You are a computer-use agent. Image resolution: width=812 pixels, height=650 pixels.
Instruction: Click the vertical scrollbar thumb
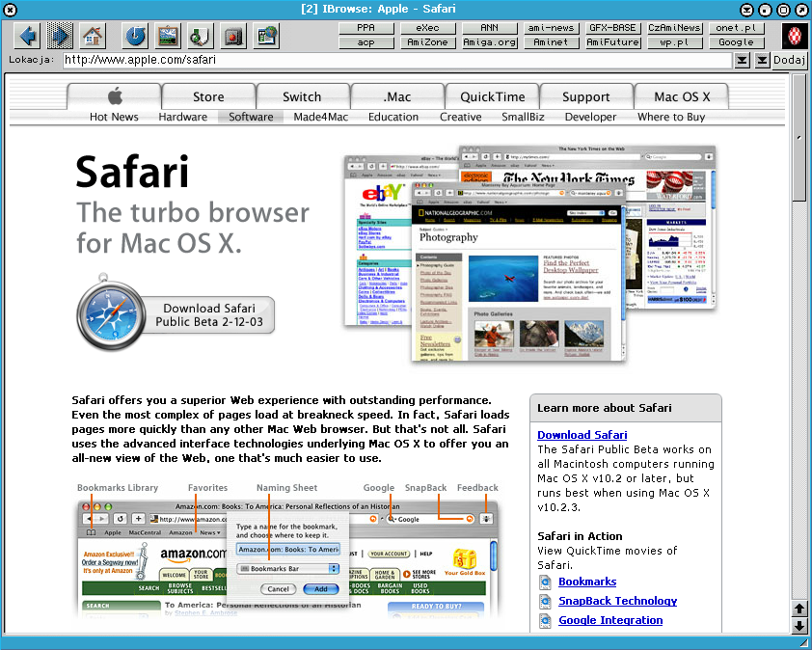[799, 137]
